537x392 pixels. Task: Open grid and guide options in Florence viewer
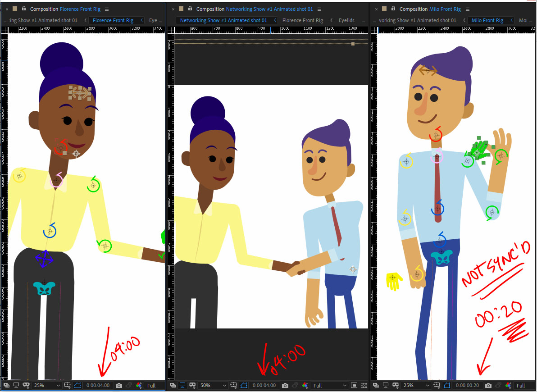(67, 386)
